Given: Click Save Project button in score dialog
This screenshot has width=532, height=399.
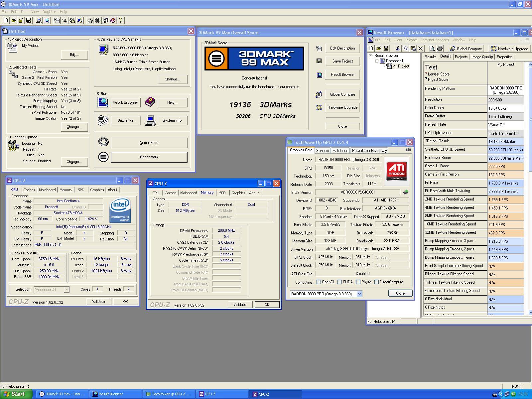Looking at the screenshot, I should click(342, 61).
